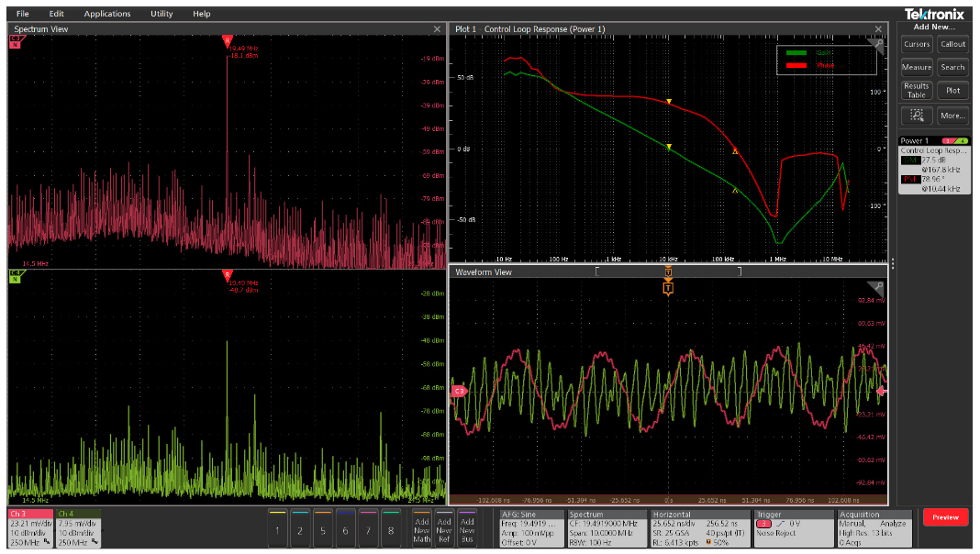This screenshot has width=980, height=554.
Task: Open the Utility menu
Action: [161, 14]
